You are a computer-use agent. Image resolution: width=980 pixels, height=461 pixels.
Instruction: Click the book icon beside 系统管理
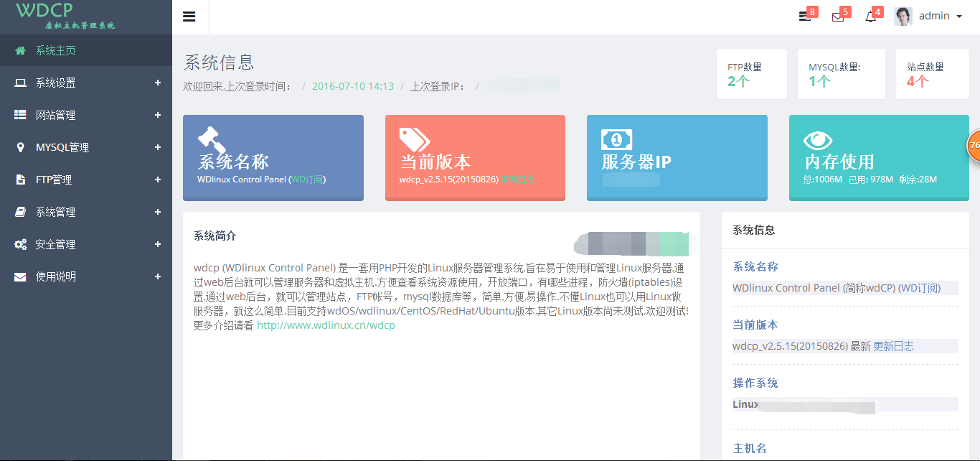[x=21, y=212]
